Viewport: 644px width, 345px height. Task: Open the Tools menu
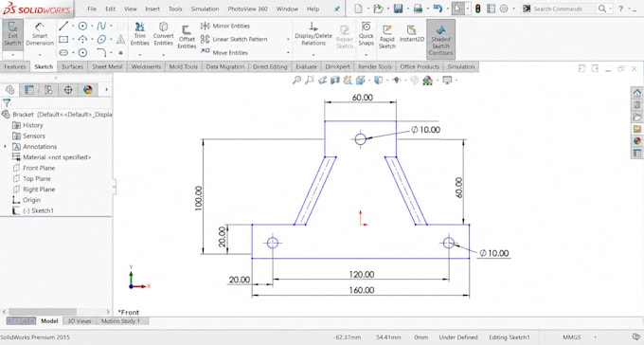click(x=175, y=9)
